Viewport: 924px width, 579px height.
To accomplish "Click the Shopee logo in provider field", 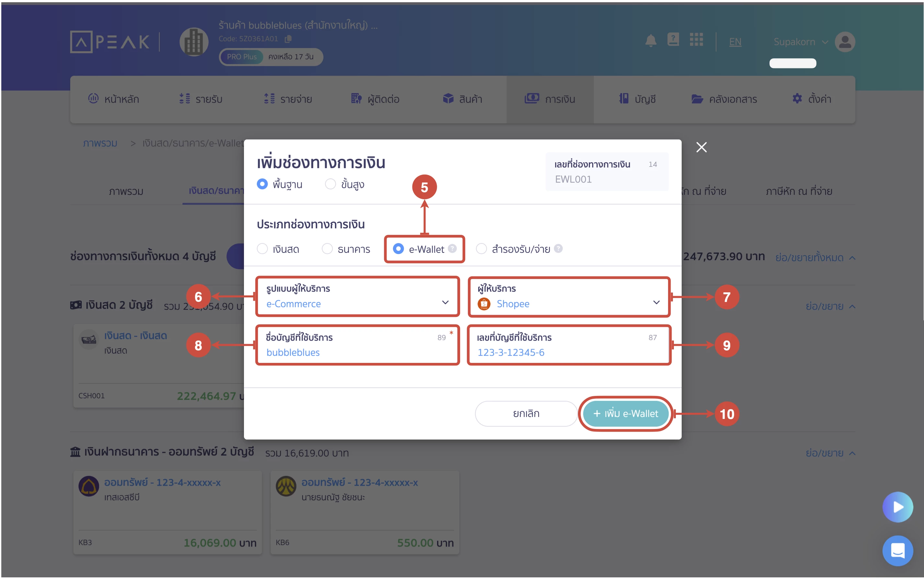I will click(484, 304).
